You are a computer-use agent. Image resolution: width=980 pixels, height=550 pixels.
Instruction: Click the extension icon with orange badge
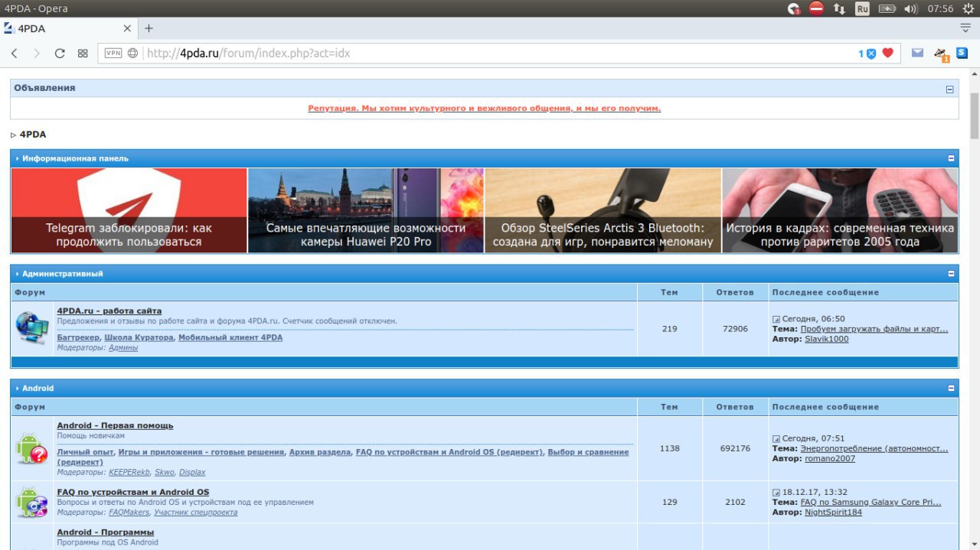[x=941, y=54]
